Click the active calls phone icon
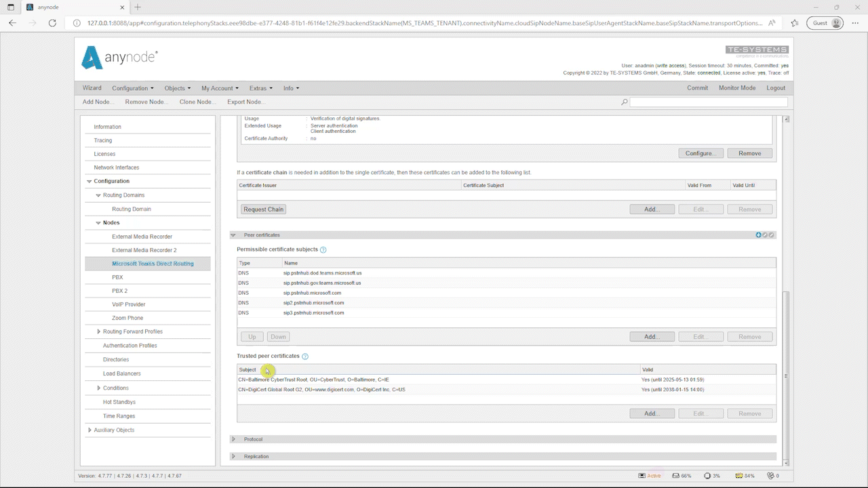Image resolution: width=868 pixels, height=488 pixels. tap(770, 476)
